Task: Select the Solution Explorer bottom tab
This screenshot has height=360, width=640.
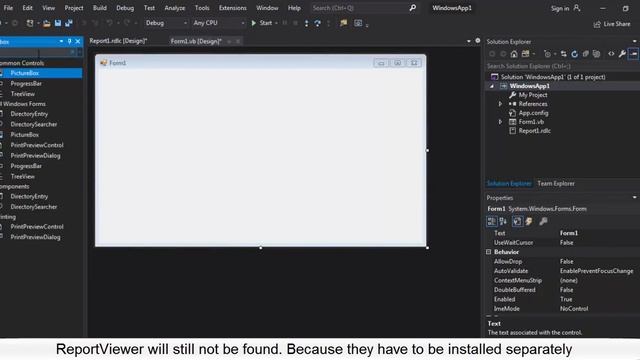Action: point(509,184)
